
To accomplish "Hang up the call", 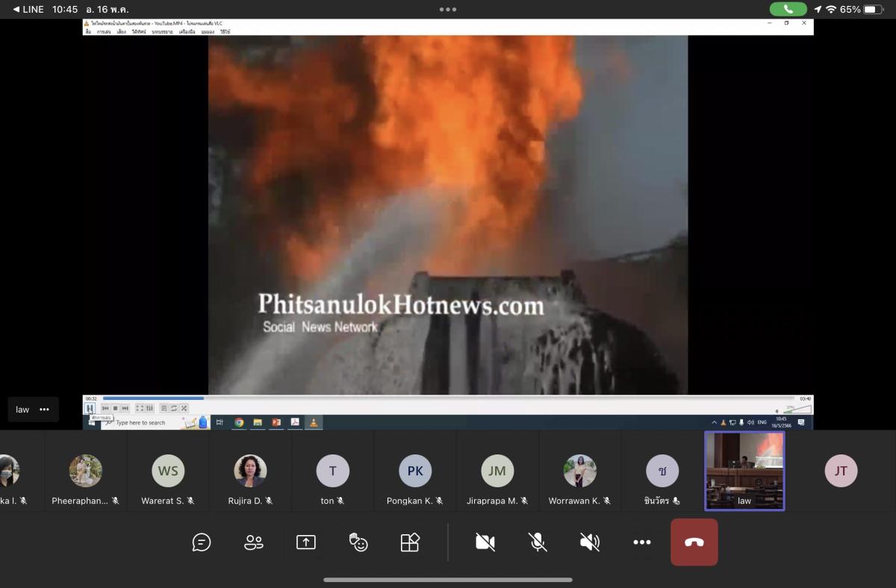I will pyautogui.click(x=694, y=542).
